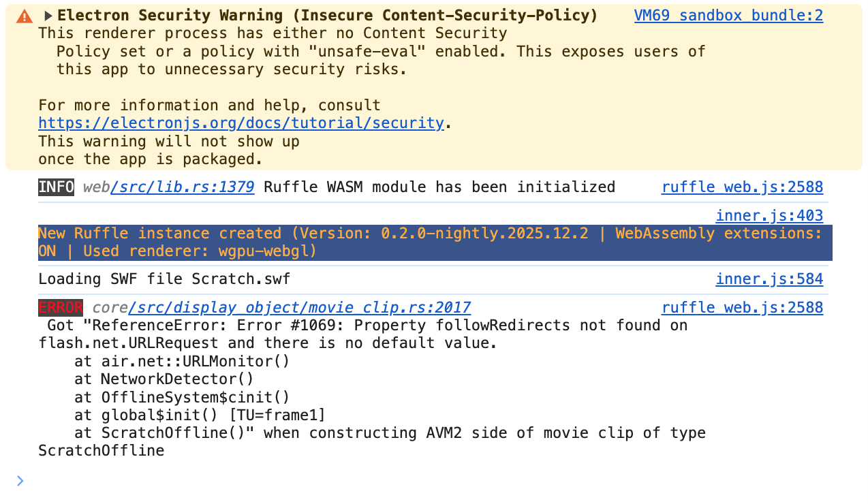868x504 pixels.
Task: Open ruffle_web.js:2588 link on the INFO row
Action: click(x=742, y=187)
